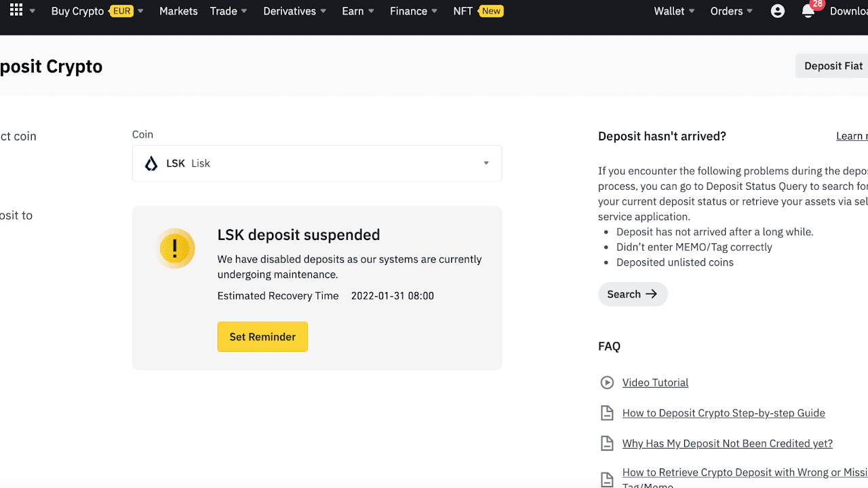Click the New badge beside NFT
The width and height of the screenshot is (868, 488).
click(491, 11)
